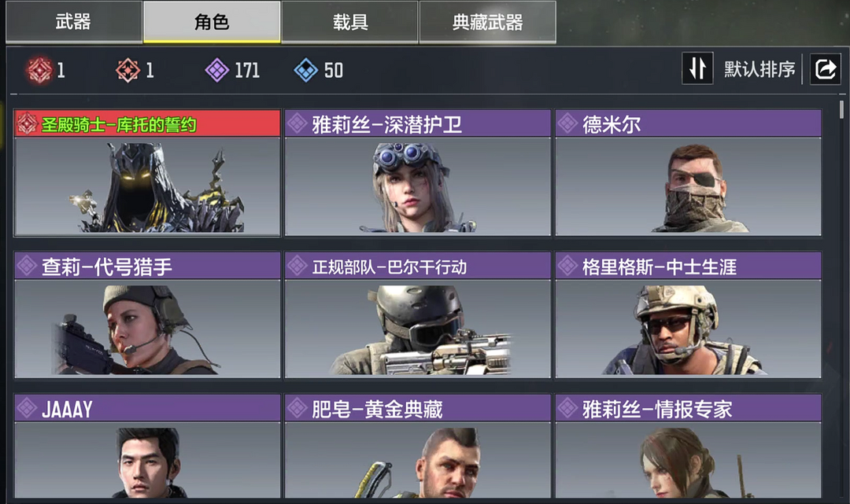Click the share export arrow icon

(x=825, y=68)
